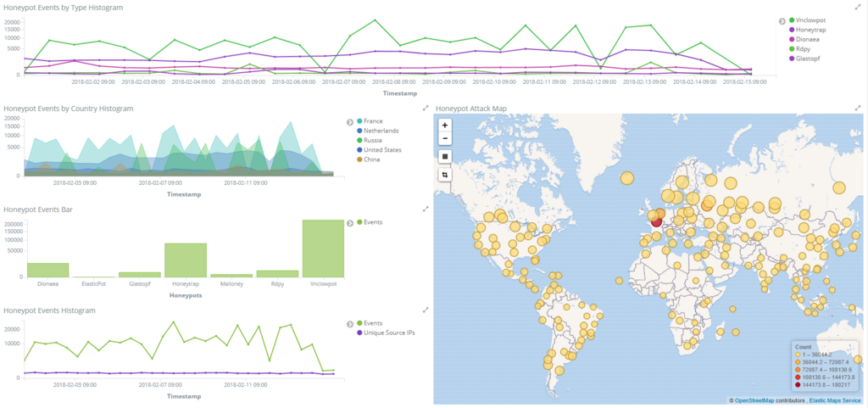Click the Honeytrap legend entry

tap(807, 30)
